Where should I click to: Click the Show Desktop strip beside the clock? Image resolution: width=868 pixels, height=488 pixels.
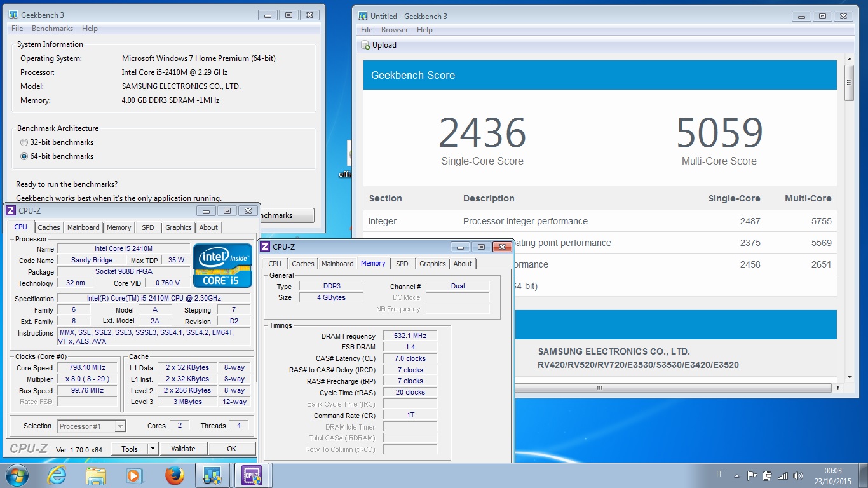click(864, 475)
